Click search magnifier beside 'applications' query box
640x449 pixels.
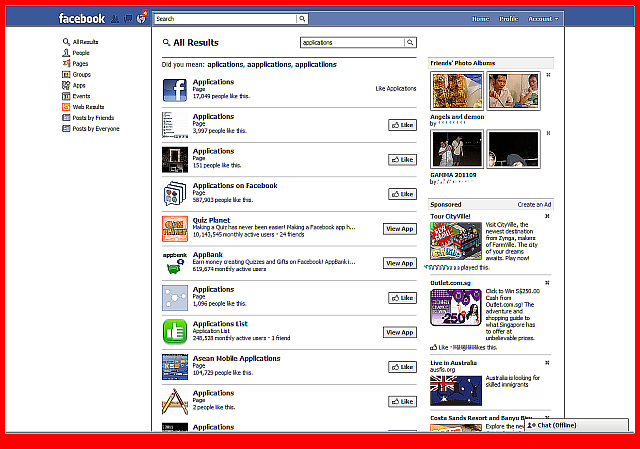point(410,42)
